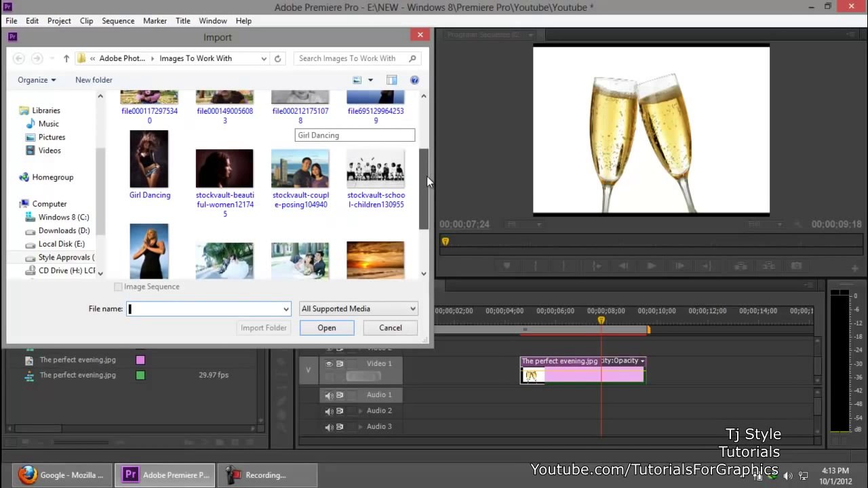Select stockvault-school-children thumbnail

[375, 168]
